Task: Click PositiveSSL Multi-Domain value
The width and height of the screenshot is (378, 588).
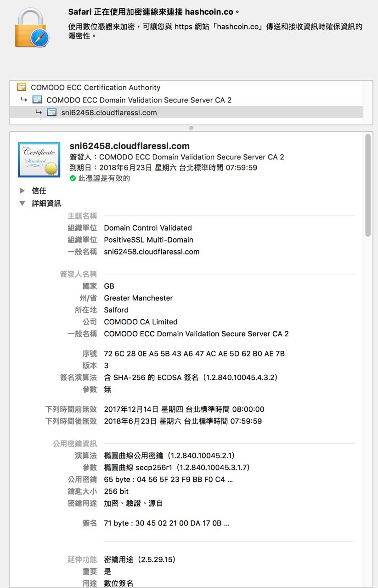Action: click(x=149, y=240)
